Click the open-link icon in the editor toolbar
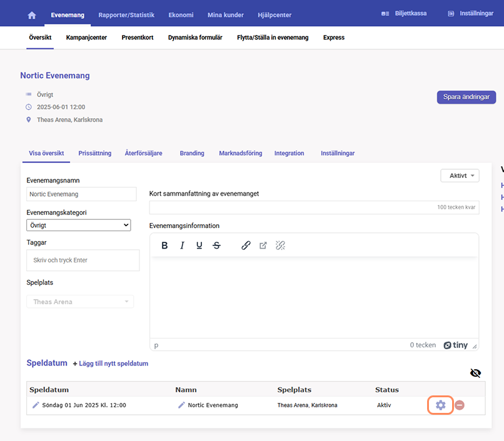 click(x=263, y=245)
